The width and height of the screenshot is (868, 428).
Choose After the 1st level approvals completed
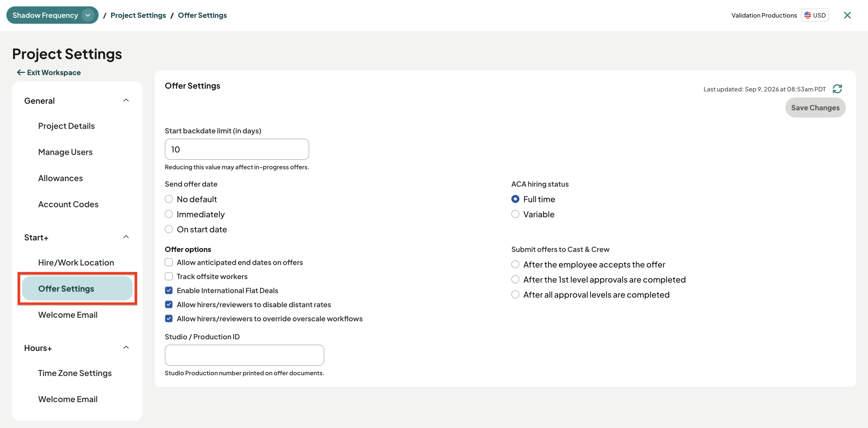pyautogui.click(x=515, y=280)
